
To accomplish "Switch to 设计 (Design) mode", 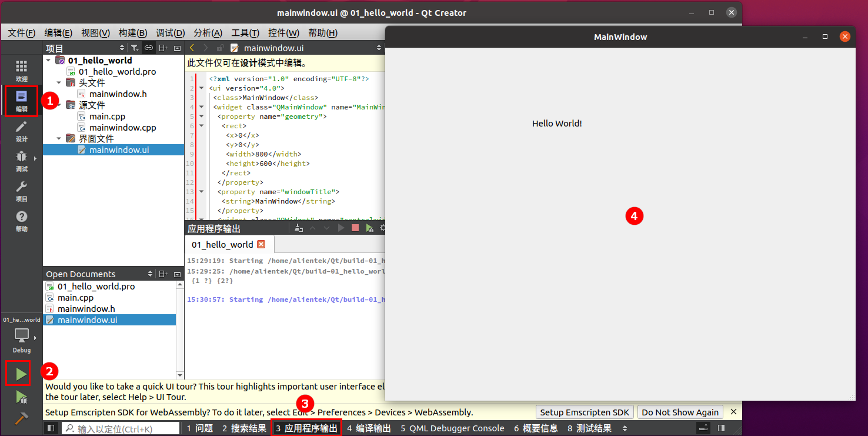I will click(x=21, y=131).
